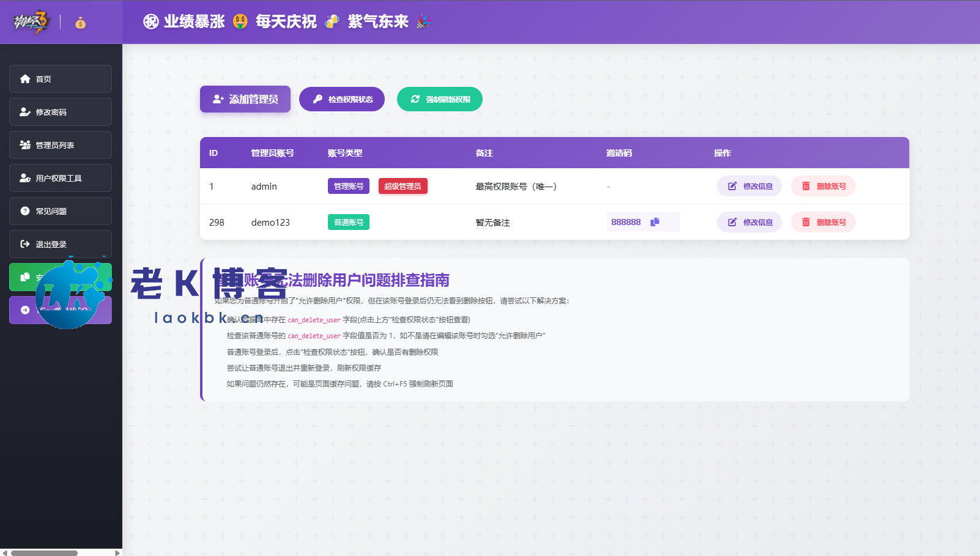Click the money bag icon in header
The width and height of the screenshot is (980, 556).
click(80, 23)
